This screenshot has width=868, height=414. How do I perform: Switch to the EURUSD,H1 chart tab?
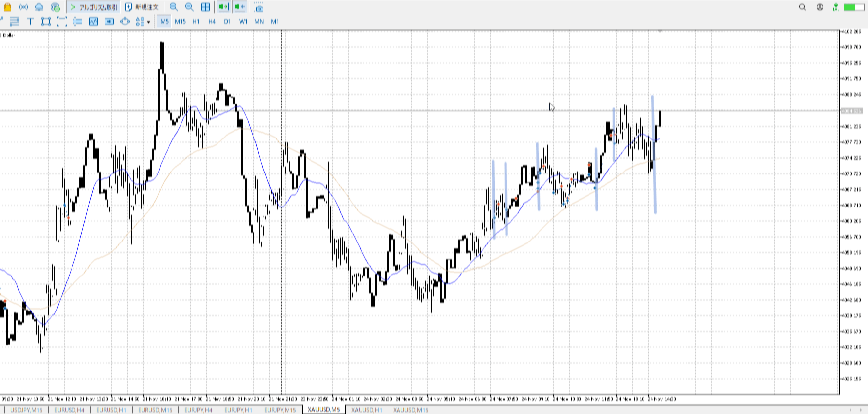pos(111,410)
